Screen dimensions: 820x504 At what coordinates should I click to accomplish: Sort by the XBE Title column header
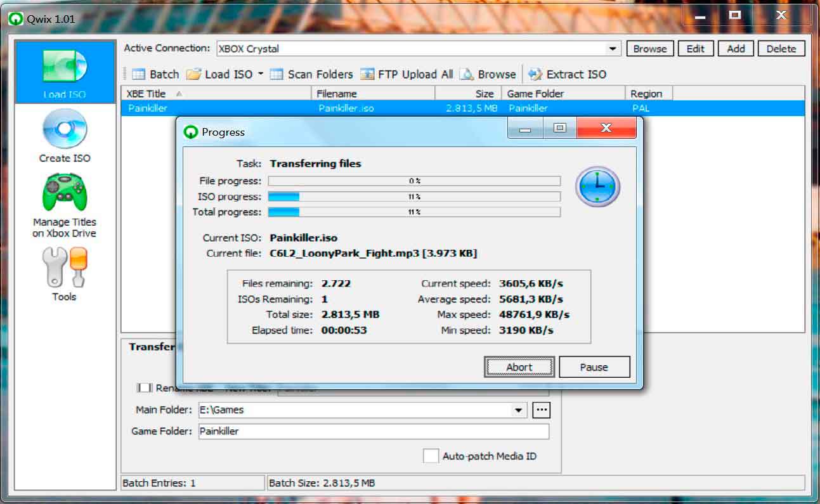[217, 94]
